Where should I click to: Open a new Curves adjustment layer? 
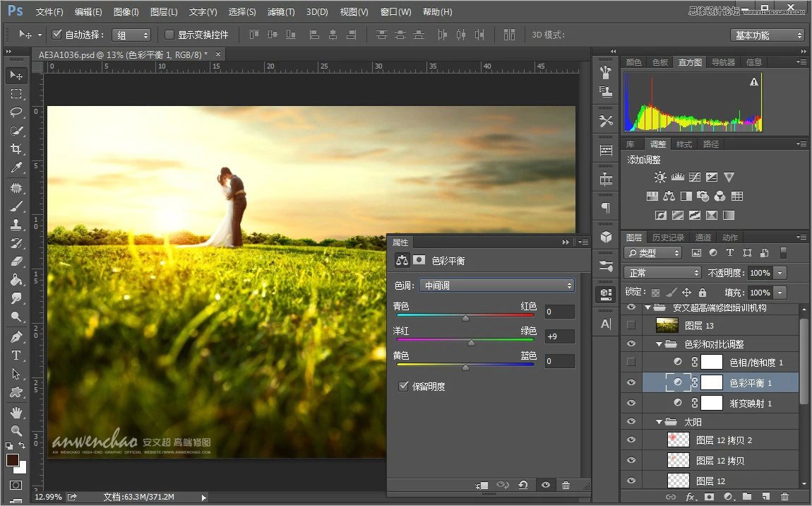click(x=695, y=177)
